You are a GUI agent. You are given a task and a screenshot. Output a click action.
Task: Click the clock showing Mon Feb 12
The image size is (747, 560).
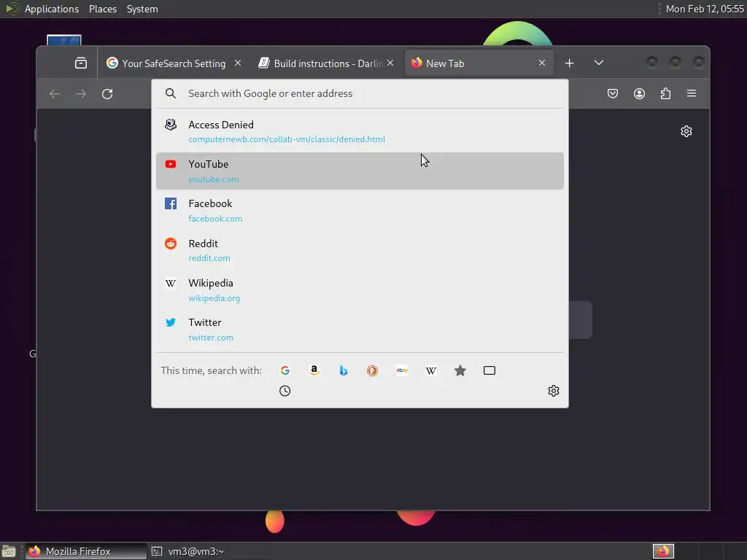click(705, 9)
